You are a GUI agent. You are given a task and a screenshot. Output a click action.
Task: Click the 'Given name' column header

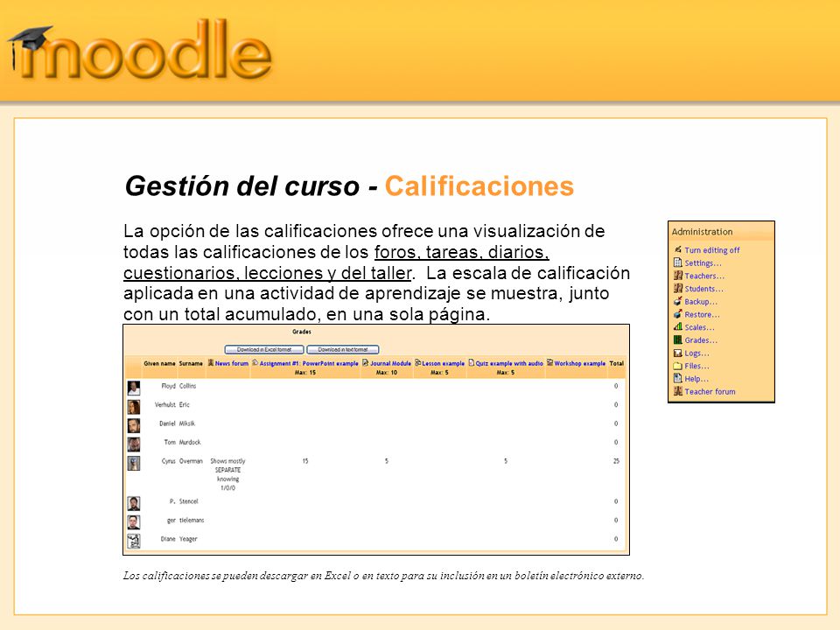pyautogui.click(x=159, y=363)
